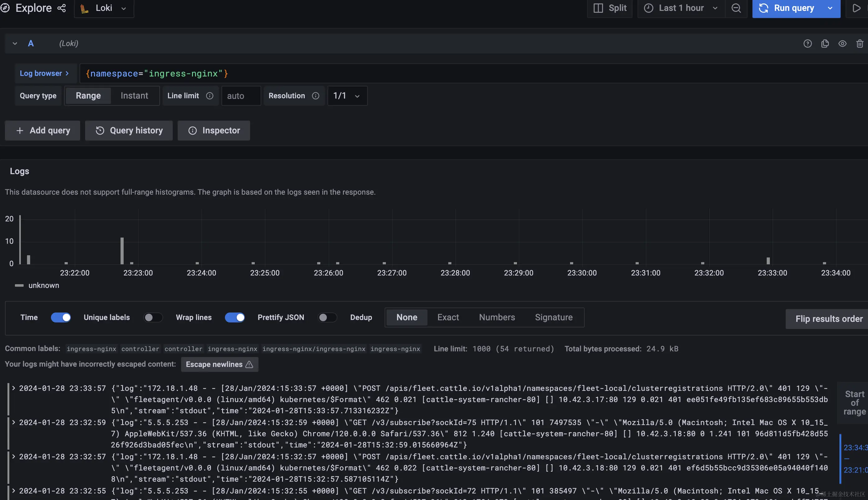This screenshot has width=868, height=500.
Task: Click the Line limit auto input
Action: click(x=241, y=96)
